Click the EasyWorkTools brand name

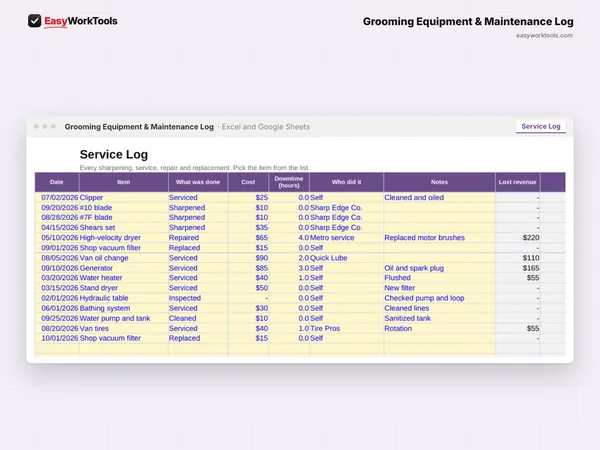pos(81,21)
